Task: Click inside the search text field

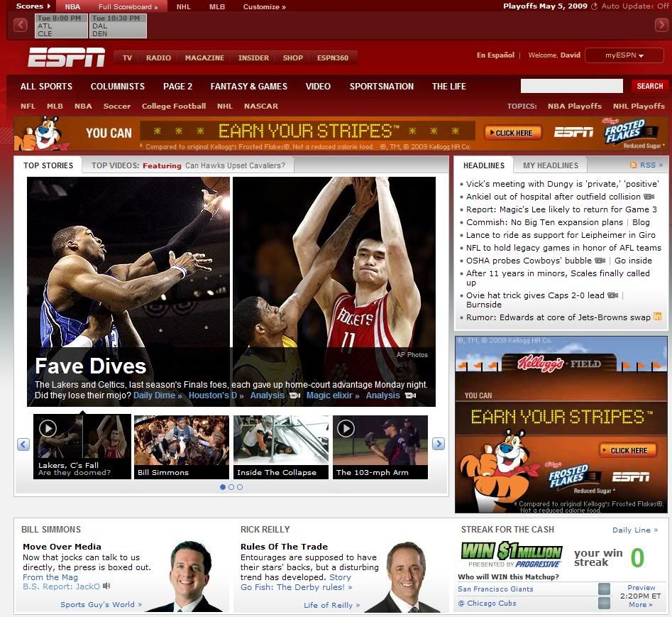Action: pos(572,86)
